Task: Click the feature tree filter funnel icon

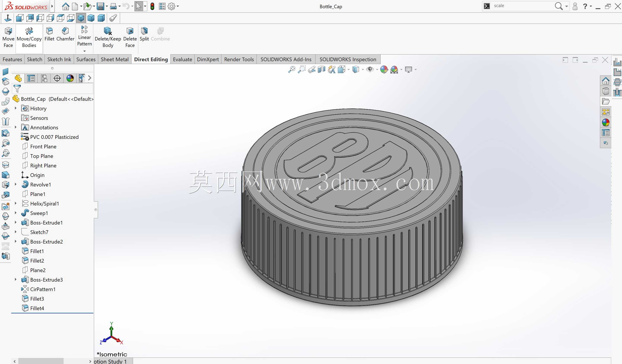Action: coord(17,88)
